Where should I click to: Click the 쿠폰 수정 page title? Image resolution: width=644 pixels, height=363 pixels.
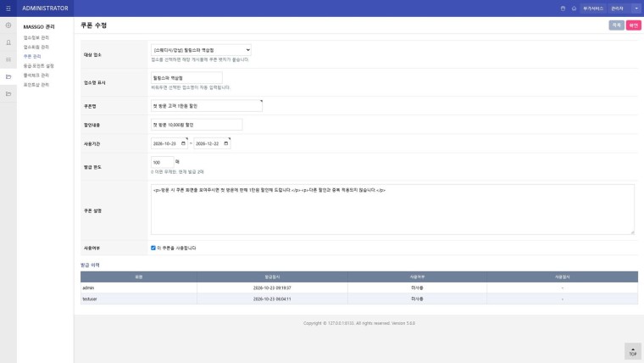tap(94, 25)
